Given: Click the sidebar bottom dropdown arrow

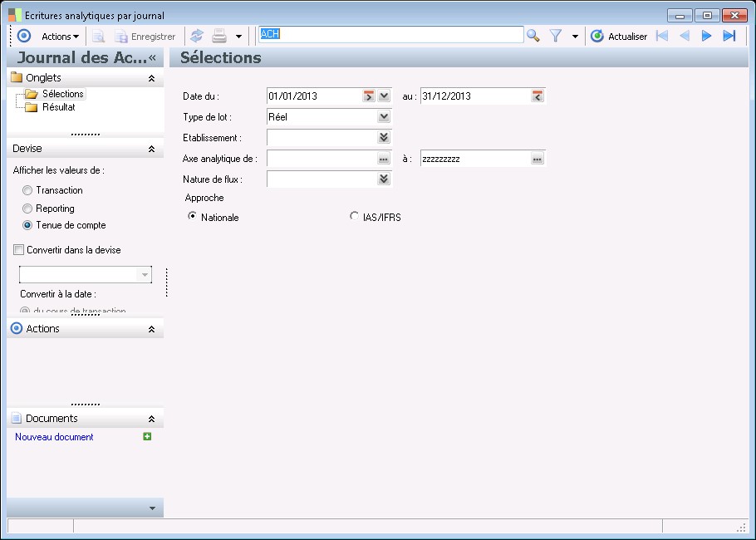Looking at the screenshot, I should [x=152, y=508].
